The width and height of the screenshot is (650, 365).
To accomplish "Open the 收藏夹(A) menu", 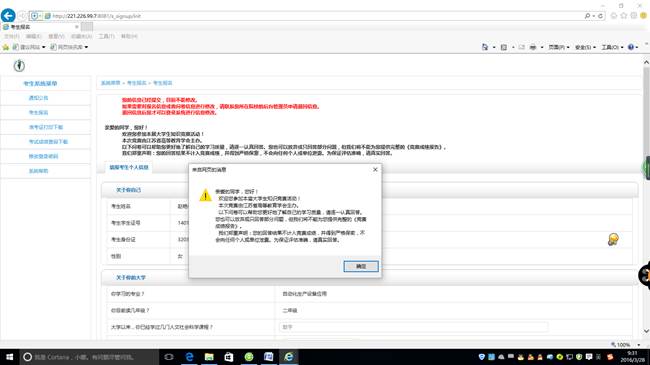I will 81,36.
